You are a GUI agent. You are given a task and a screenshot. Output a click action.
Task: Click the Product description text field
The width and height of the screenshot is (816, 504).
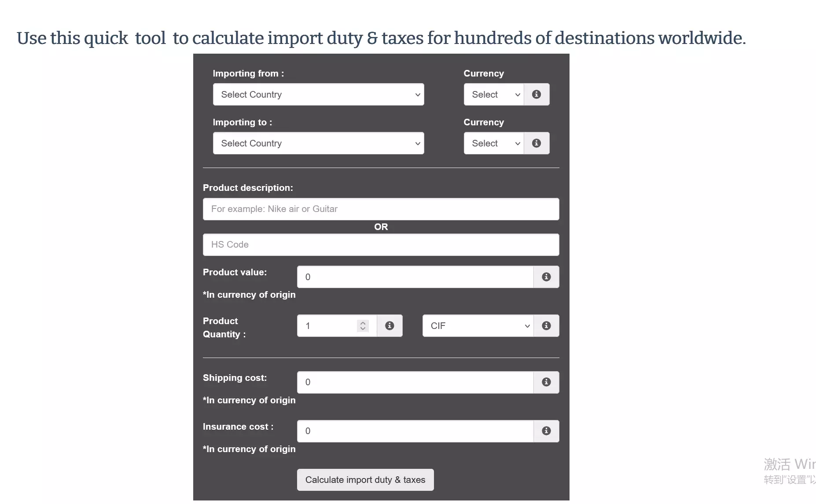(x=381, y=209)
